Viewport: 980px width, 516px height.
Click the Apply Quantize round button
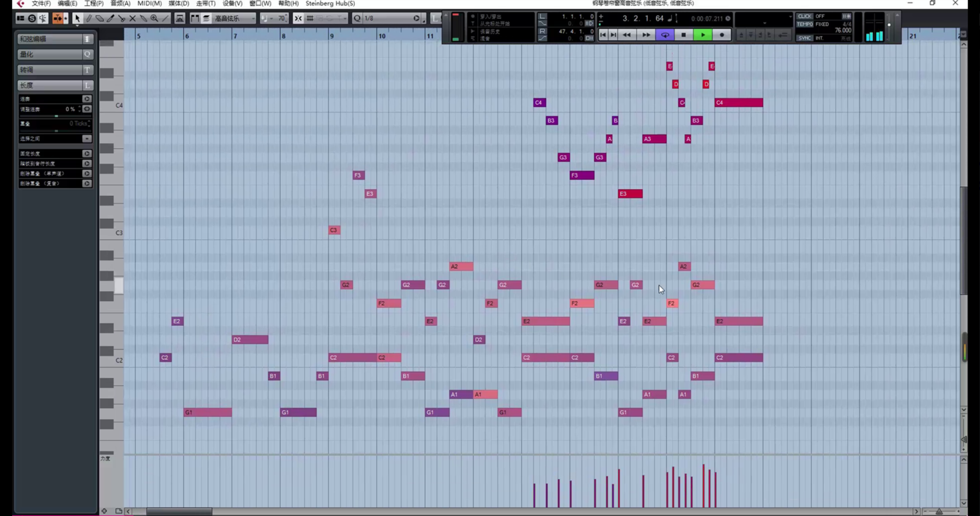click(x=416, y=18)
